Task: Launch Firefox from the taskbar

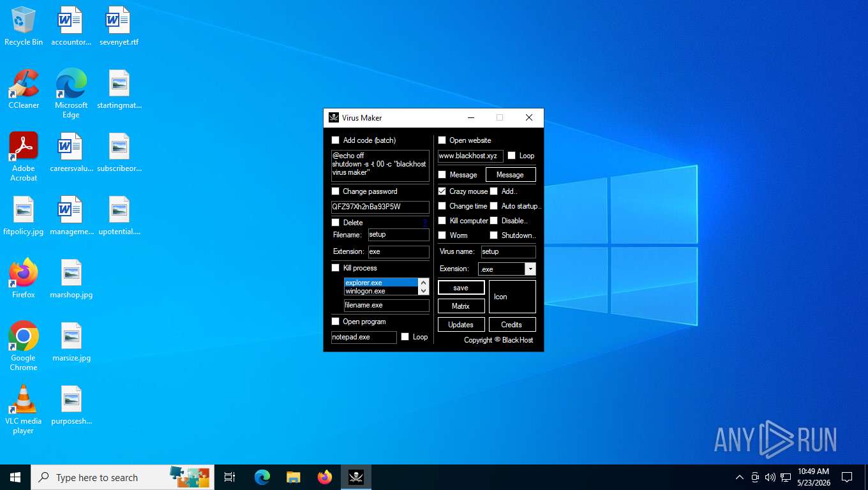Action: pyautogui.click(x=325, y=477)
